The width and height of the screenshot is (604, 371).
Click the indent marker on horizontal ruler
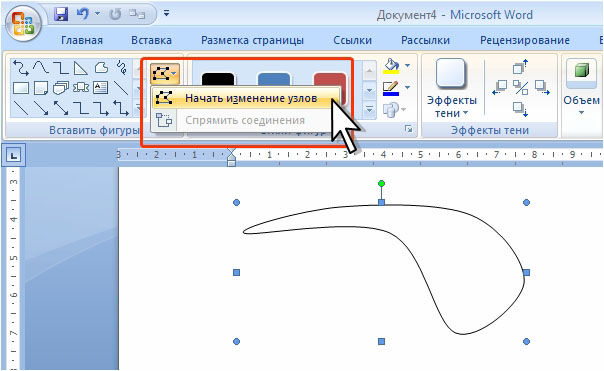pyautogui.click(x=231, y=157)
